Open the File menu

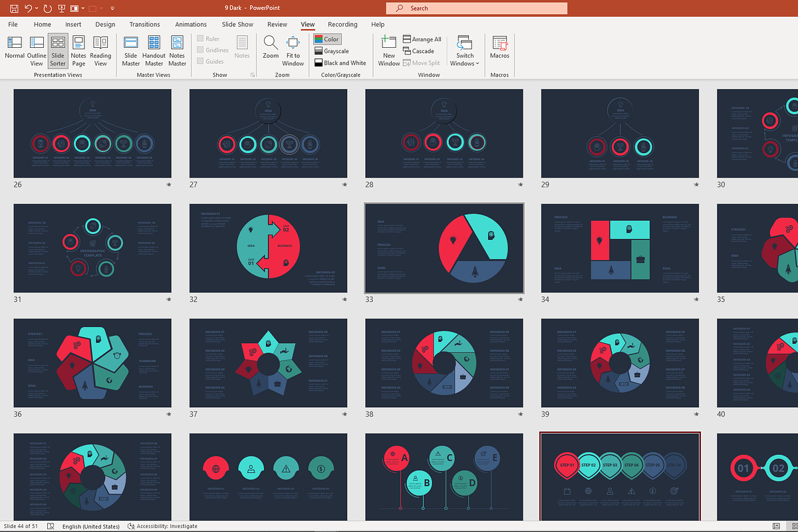click(13, 25)
